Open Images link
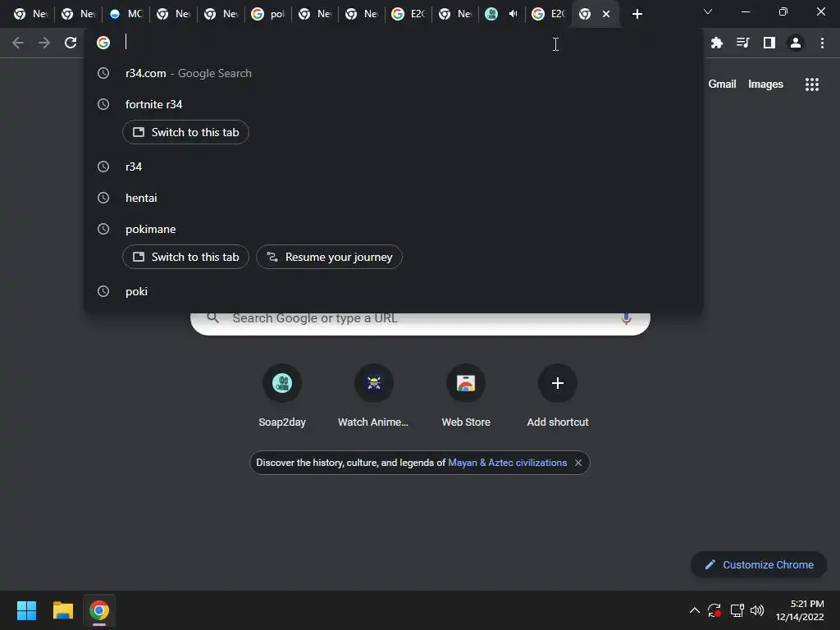This screenshot has height=630, width=840. coord(765,84)
